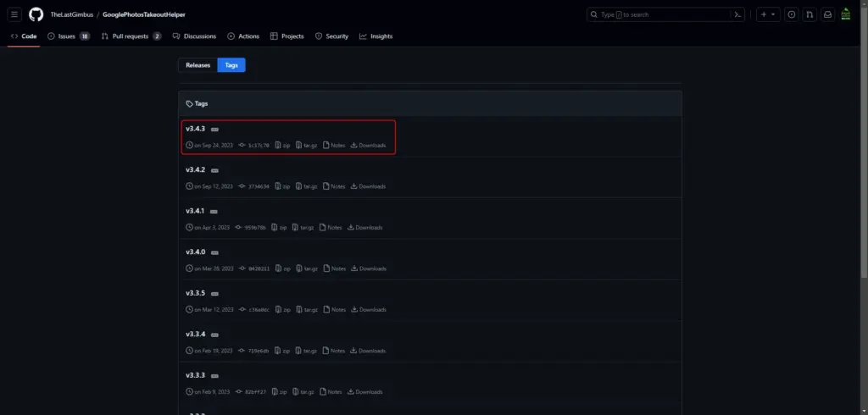Select the Tags view button

pyautogui.click(x=231, y=65)
